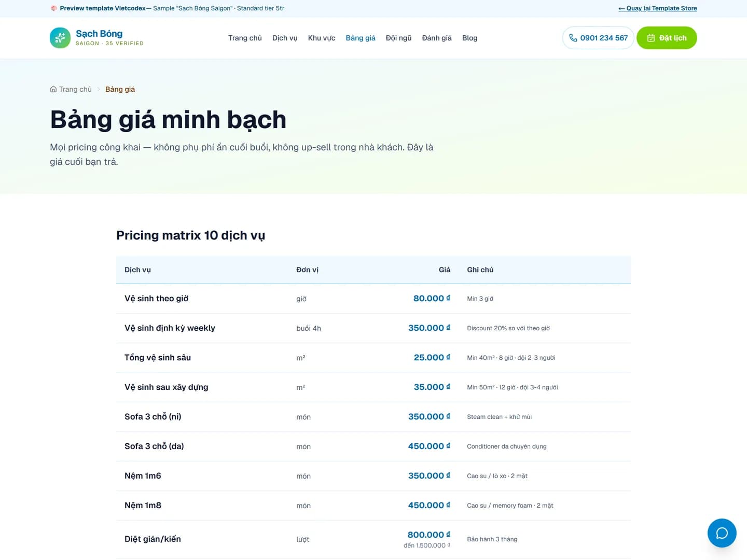Open the floating chat bubble icon

722,533
